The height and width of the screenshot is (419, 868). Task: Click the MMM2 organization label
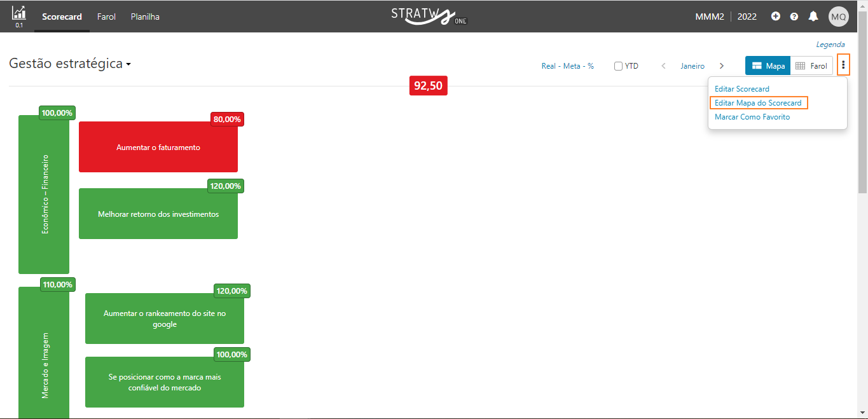coord(710,17)
